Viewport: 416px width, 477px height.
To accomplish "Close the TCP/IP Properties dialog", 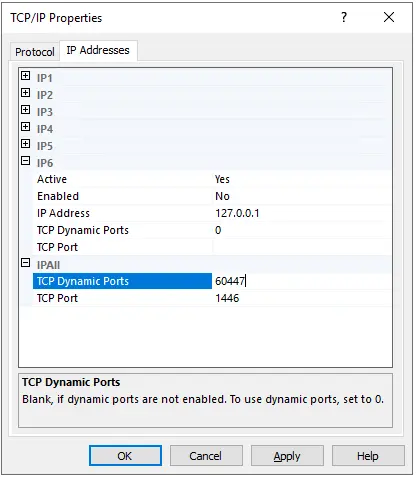I will point(389,17).
